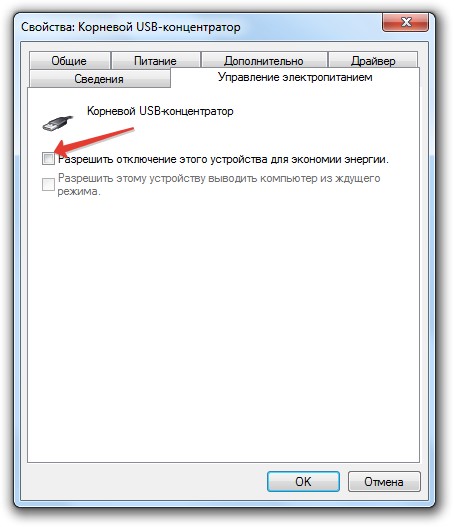The image size is (454, 527).
Task: Select the Дополнительно tab
Action: [264, 60]
